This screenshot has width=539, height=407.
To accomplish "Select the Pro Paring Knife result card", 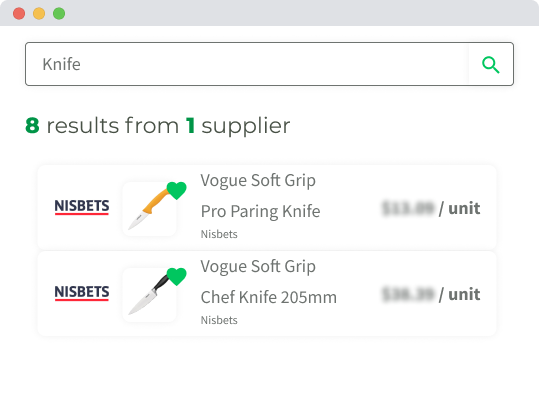I will point(267,207).
